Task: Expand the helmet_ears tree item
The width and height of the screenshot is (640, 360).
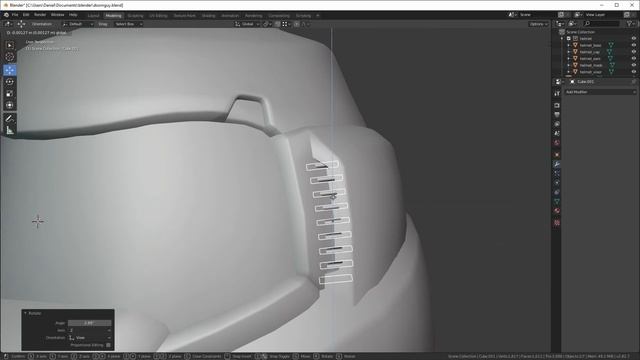Action: (569, 58)
